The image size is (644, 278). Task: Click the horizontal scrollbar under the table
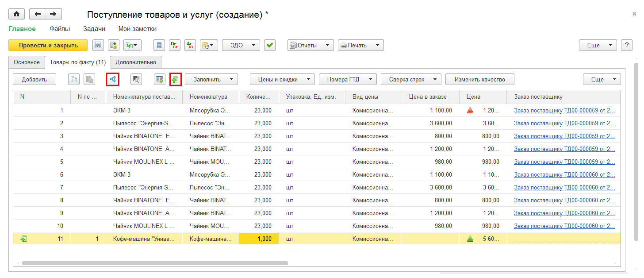[155, 263]
